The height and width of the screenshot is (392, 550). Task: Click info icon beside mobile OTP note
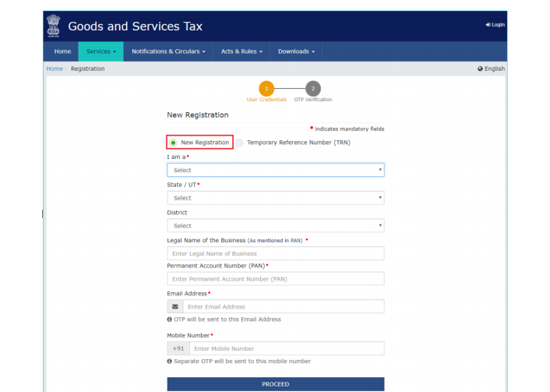pyautogui.click(x=169, y=361)
